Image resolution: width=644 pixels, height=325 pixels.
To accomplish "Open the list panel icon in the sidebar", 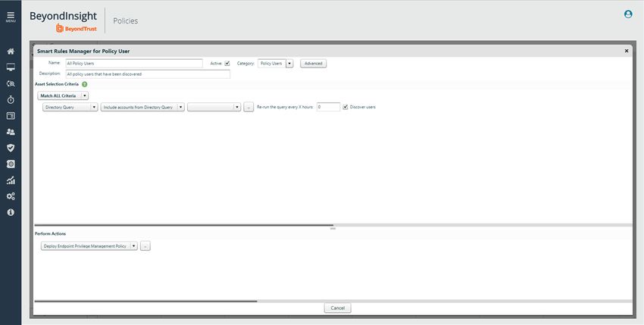I will coord(11,116).
